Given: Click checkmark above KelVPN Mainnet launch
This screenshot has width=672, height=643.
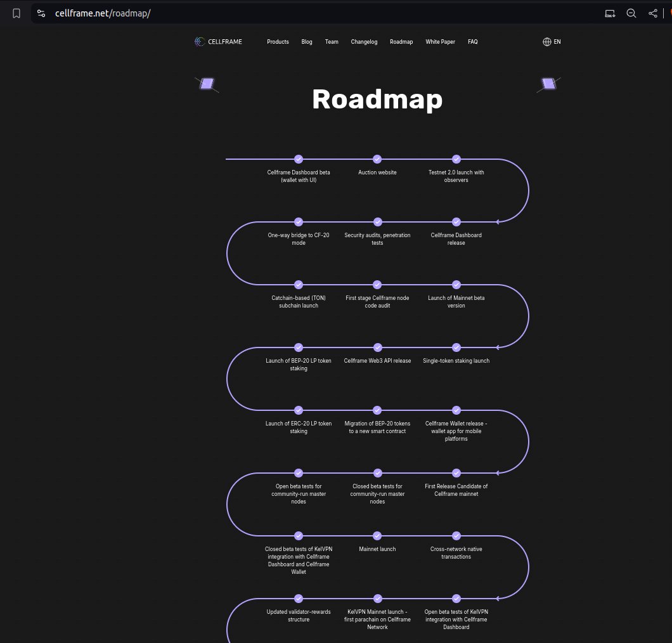Looking at the screenshot, I should [x=378, y=599].
